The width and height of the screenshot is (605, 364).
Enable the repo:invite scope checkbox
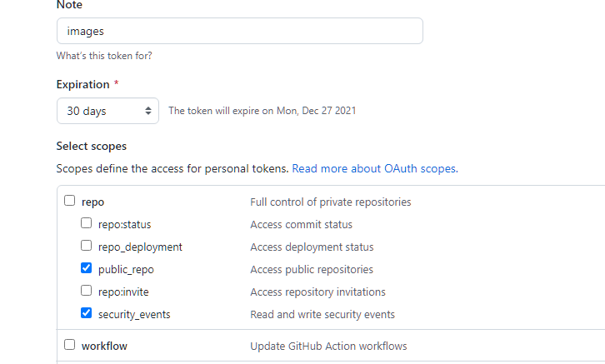click(x=86, y=292)
